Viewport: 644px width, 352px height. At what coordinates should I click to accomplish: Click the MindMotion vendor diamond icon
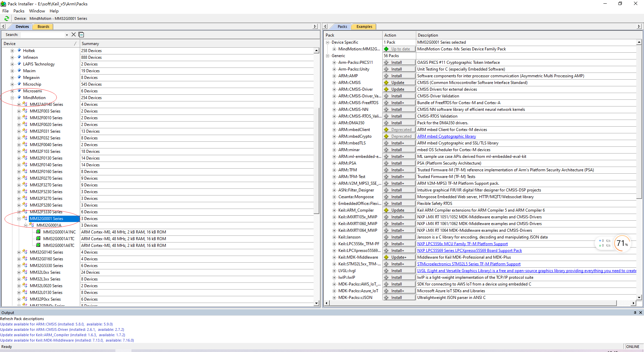click(19, 97)
